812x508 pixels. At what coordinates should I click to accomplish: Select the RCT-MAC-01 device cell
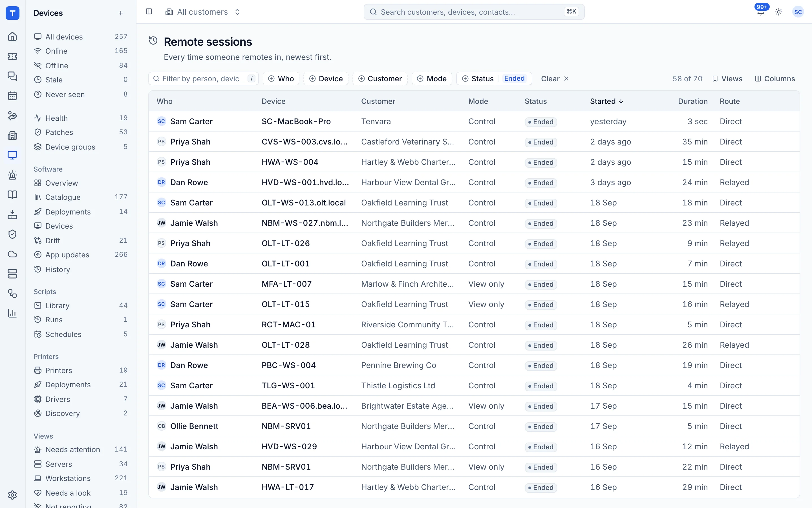pos(288,325)
